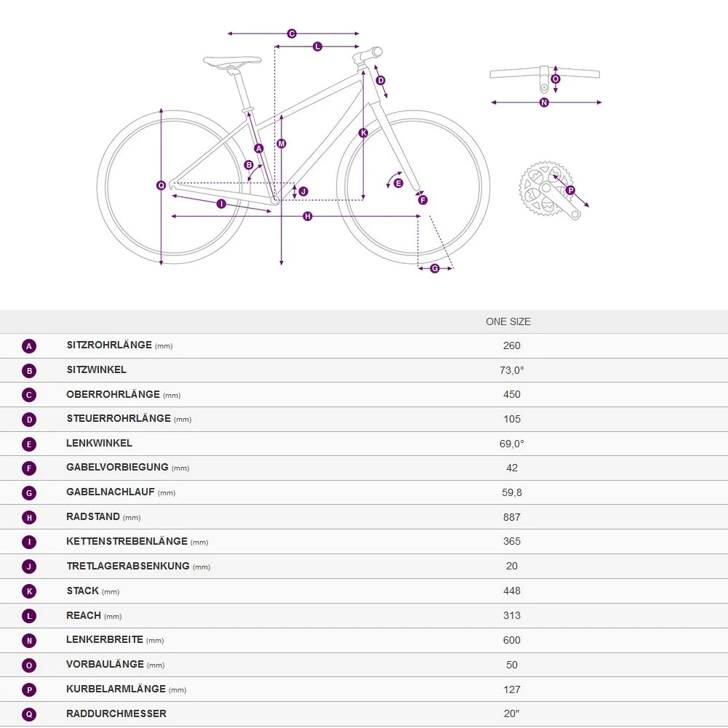Image resolution: width=728 pixels, height=728 pixels.
Task: Click the N marker under the handlebar drawing
Action: click(544, 103)
